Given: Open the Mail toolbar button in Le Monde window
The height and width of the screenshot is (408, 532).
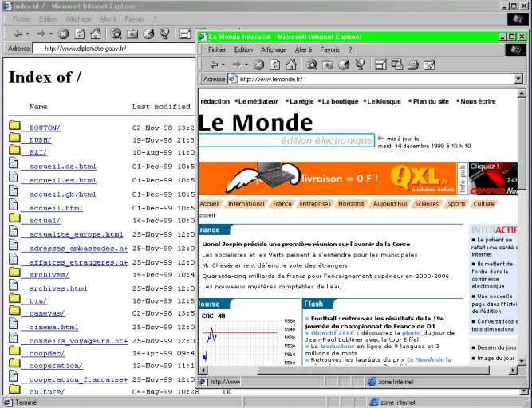Looking at the screenshot, I should click(397, 65).
